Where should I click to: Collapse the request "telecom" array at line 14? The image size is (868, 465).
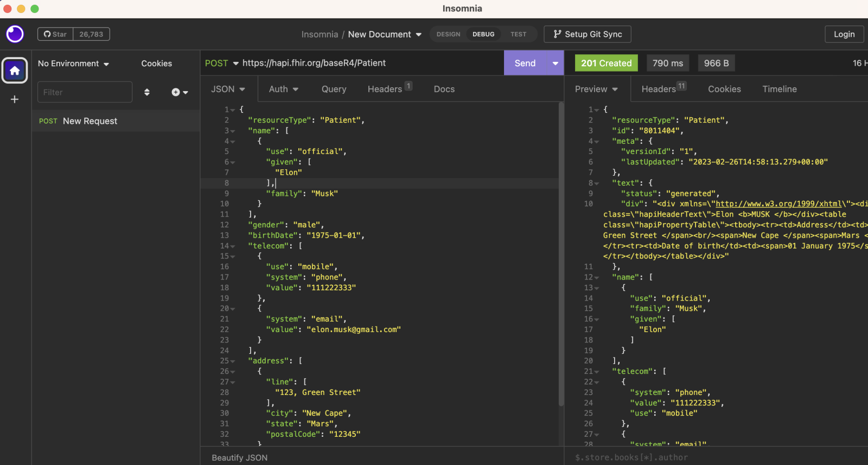click(x=233, y=246)
